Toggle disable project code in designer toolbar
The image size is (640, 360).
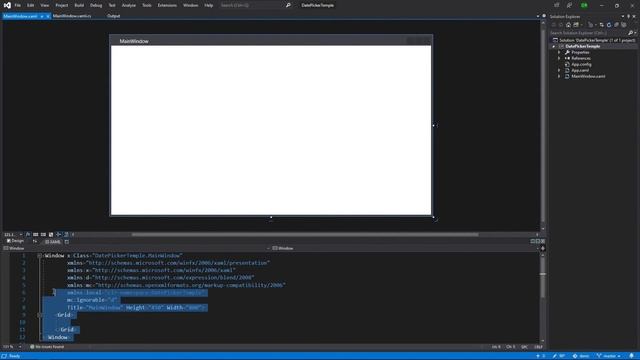(x=66, y=235)
